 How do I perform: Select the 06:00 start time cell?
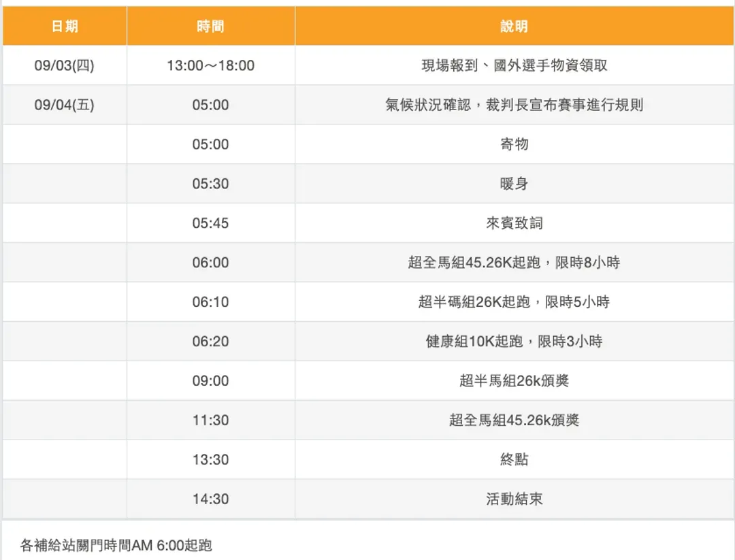pyautogui.click(x=210, y=263)
